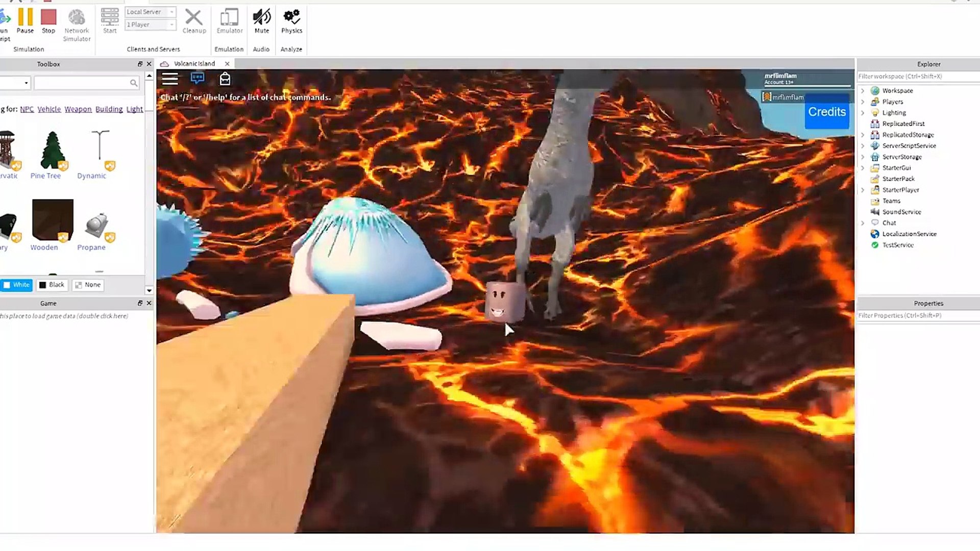
Task: Click the Toolbox scroll-down arrow
Action: click(x=149, y=290)
